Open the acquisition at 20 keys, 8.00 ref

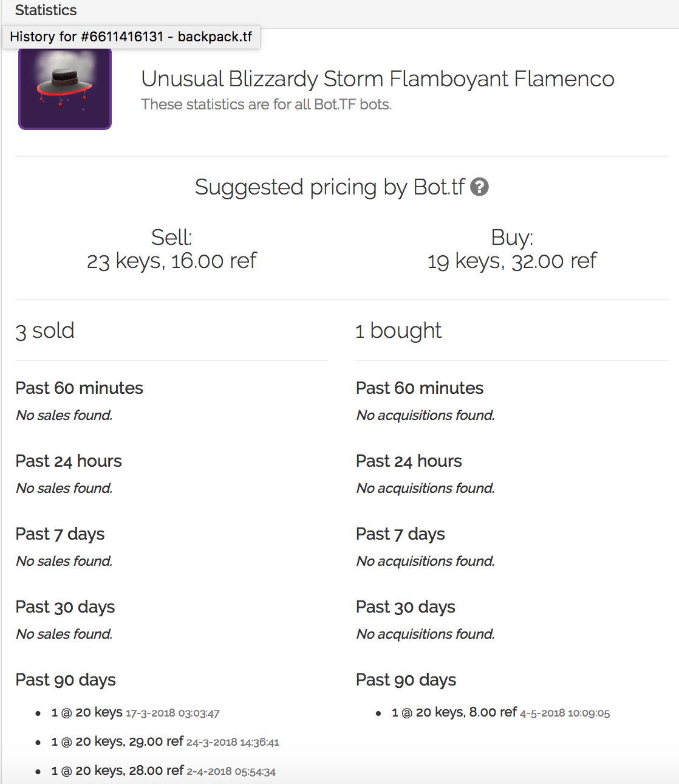[500, 712]
